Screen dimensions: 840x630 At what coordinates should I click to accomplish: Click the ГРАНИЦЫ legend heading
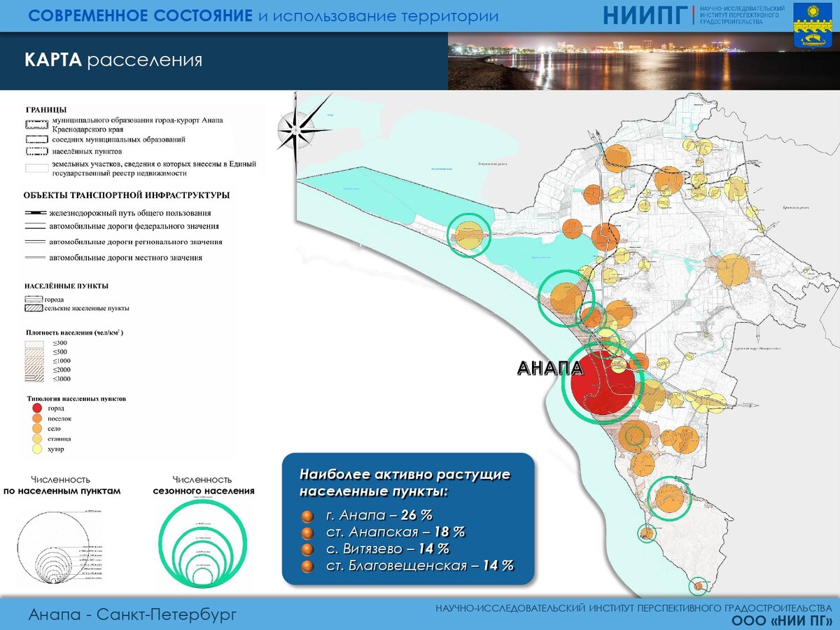pyautogui.click(x=46, y=110)
